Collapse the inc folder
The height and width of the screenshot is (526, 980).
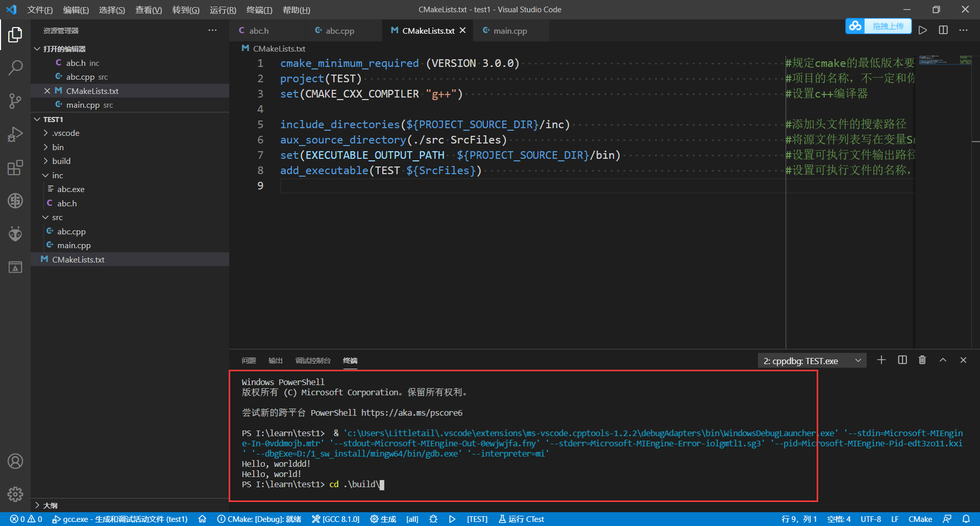tap(130, 175)
